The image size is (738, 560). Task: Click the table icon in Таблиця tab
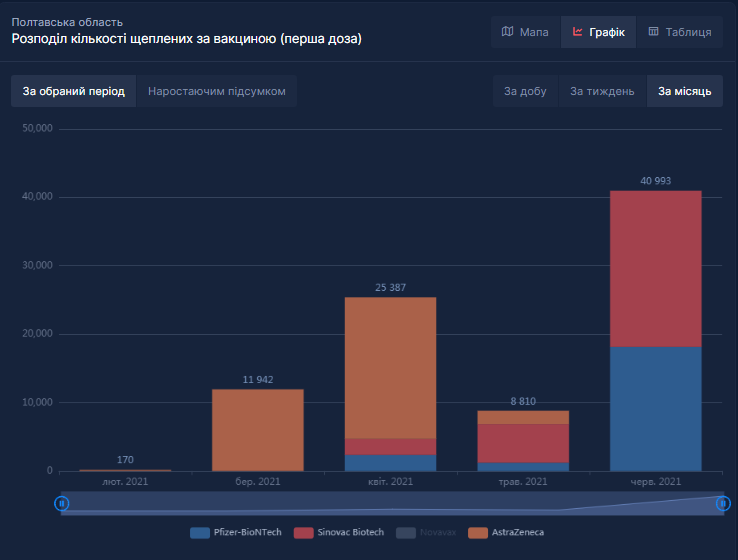click(653, 32)
